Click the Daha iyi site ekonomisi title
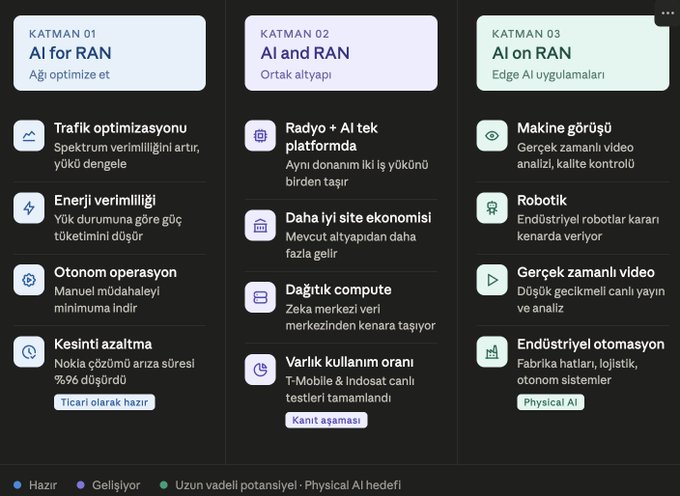The height and width of the screenshot is (496, 680). tap(358, 218)
